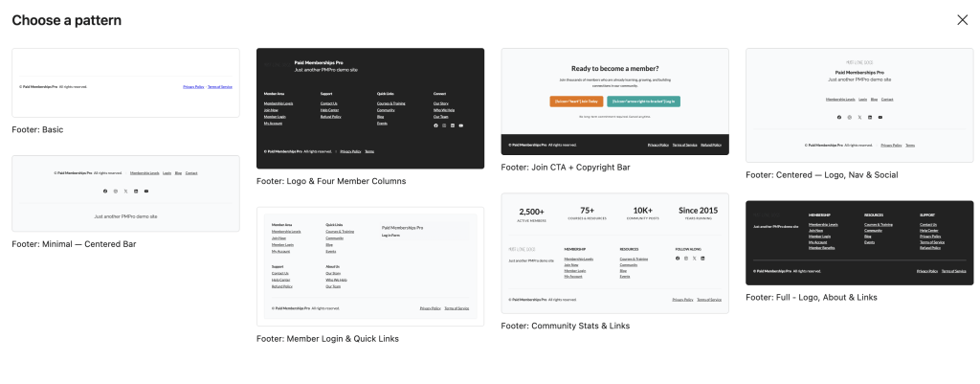Click the teal Log In button in CTA preview
The height and width of the screenshot is (384, 980).
coord(643,101)
